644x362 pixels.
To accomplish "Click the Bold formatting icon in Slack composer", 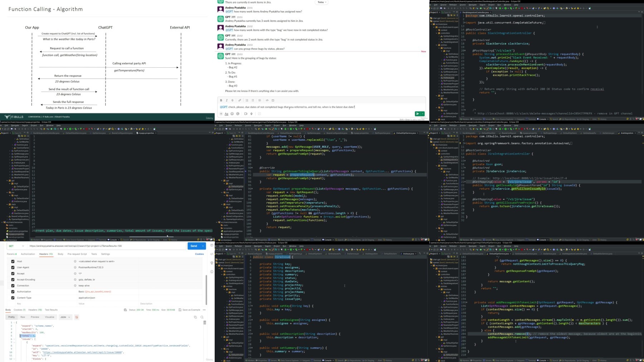I will 221,100.
